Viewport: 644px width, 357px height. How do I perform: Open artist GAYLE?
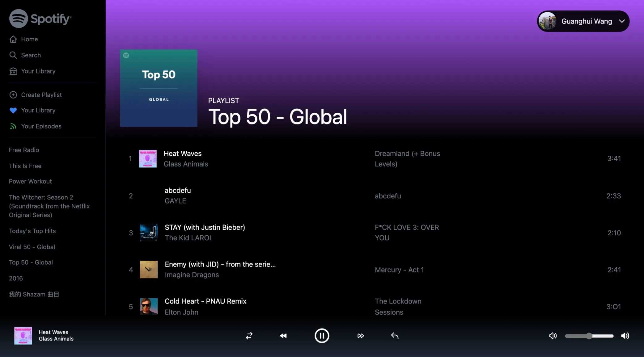(x=175, y=201)
